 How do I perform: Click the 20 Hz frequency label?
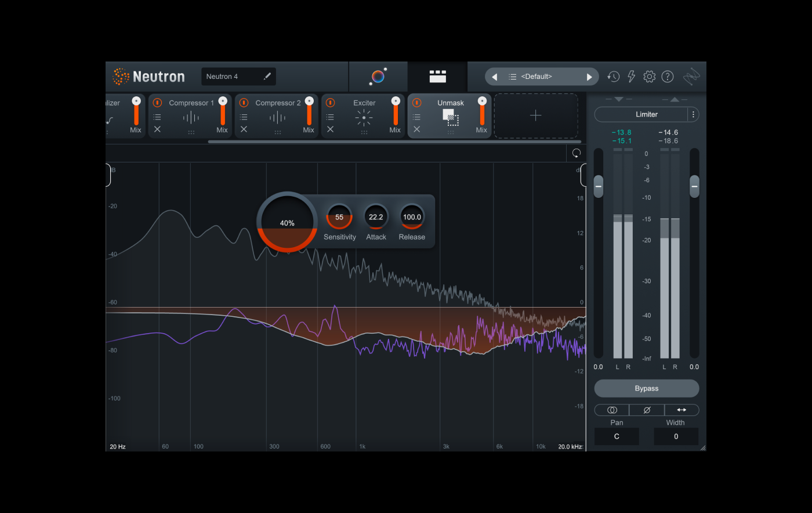point(118,446)
